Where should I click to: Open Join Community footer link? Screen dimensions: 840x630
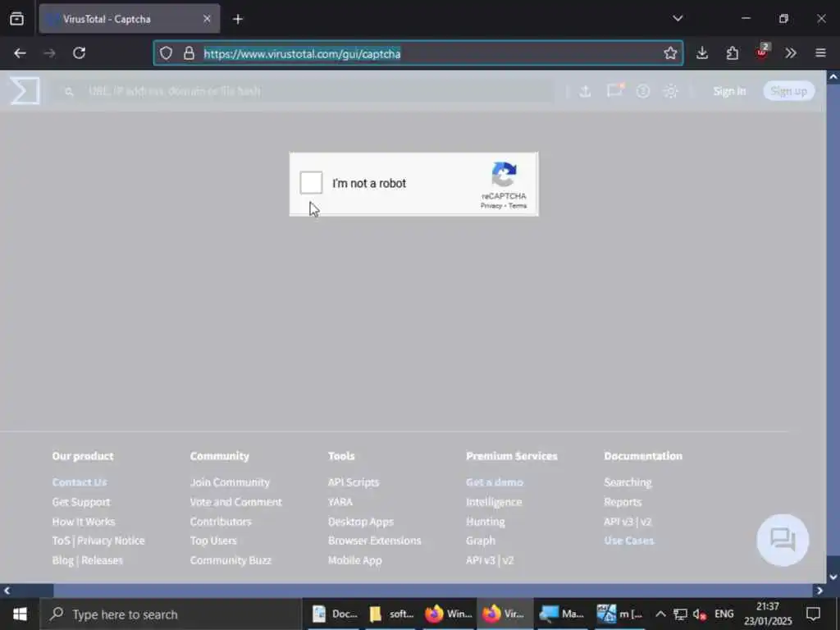click(230, 482)
